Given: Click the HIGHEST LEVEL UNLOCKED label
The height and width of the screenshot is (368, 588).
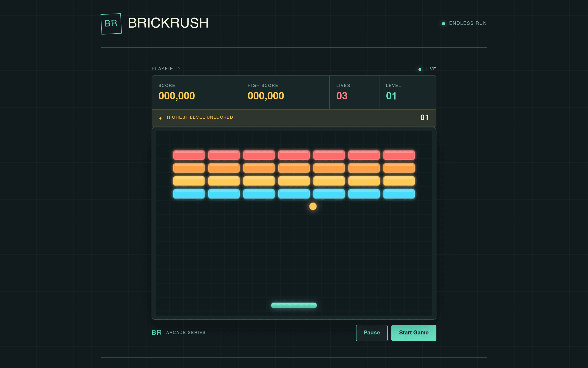Looking at the screenshot, I should point(200,117).
